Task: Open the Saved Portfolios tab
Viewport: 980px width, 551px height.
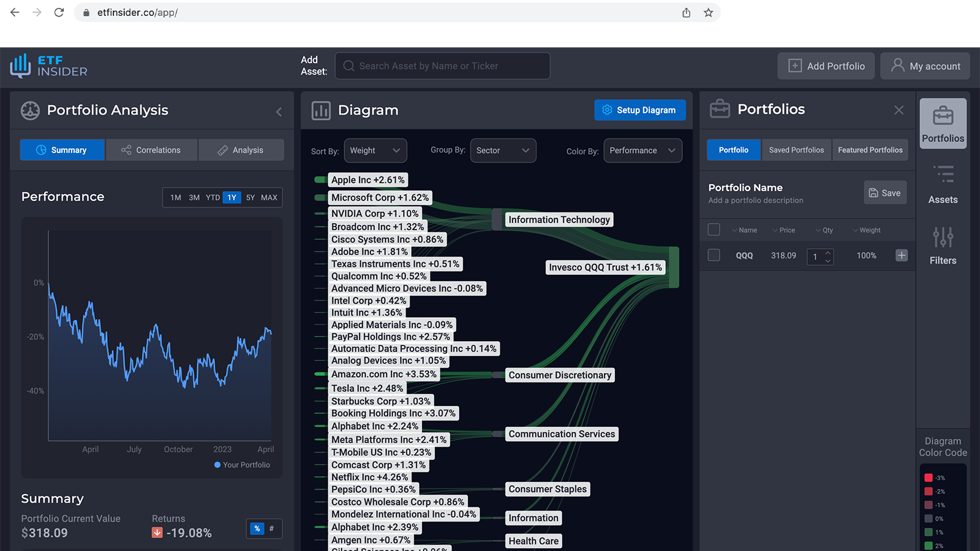Action: (796, 150)
